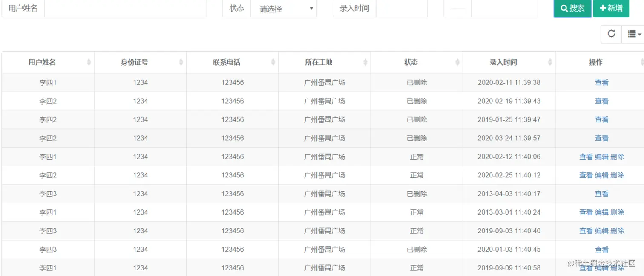Click the 搜索 search button
The width and height of the screenshot is (644, 276).
click(572, 8)
